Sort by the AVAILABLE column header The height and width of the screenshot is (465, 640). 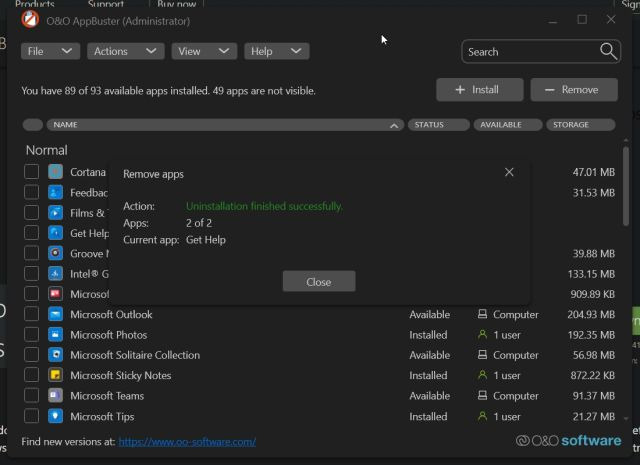point(508,125)
